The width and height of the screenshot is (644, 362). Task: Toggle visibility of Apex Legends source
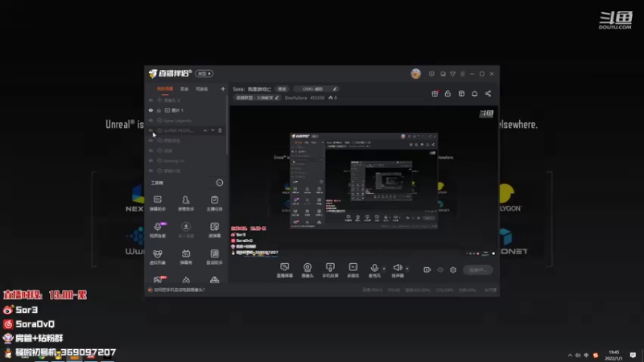[x=151, y=121]
